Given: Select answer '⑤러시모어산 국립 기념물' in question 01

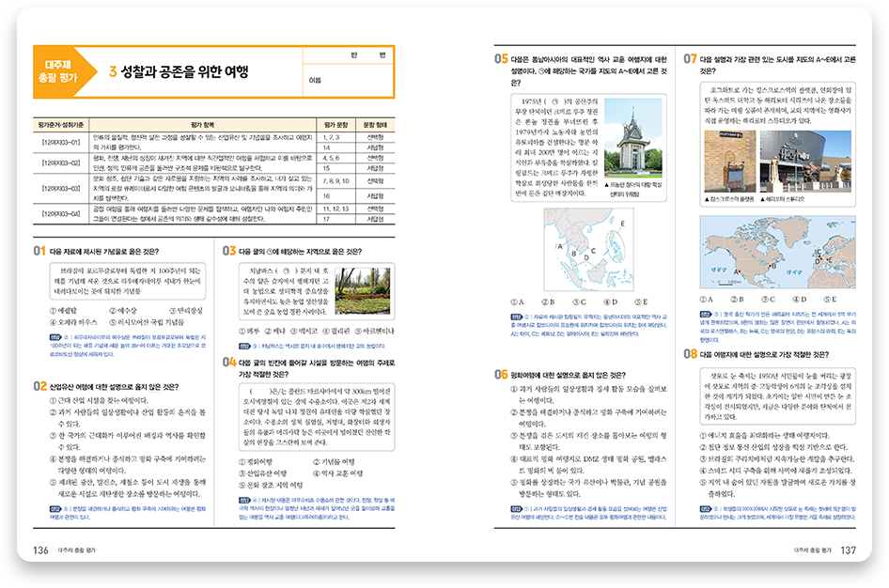Looking at the screenshot, I should click(147, 322).
